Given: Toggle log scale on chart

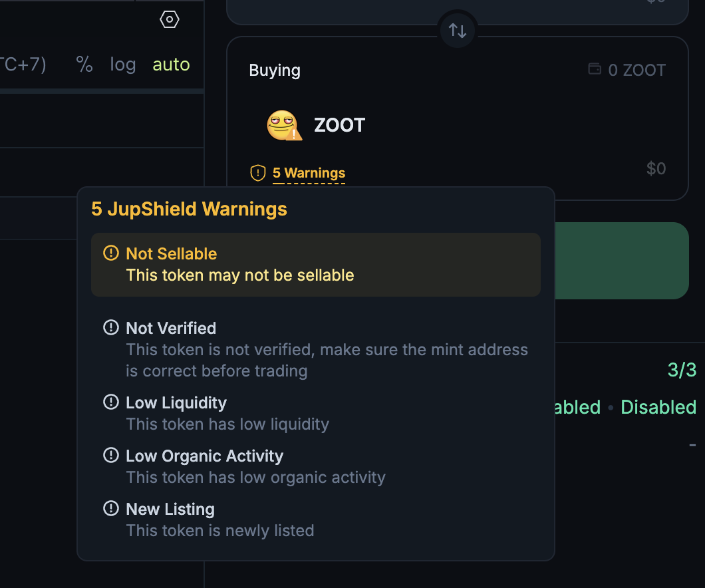Looking at the screenshot, I should pyautogui.click(x=123, y=65).
